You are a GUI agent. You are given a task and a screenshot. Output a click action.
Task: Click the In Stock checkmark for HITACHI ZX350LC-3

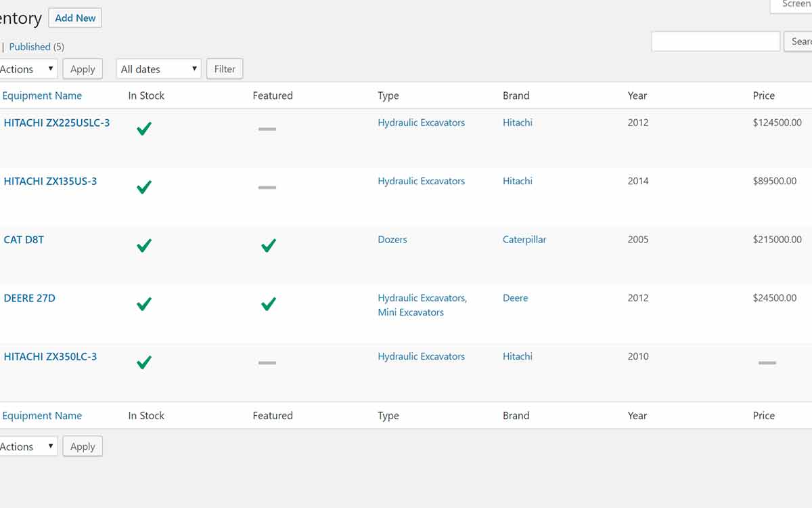coord(143,362)
